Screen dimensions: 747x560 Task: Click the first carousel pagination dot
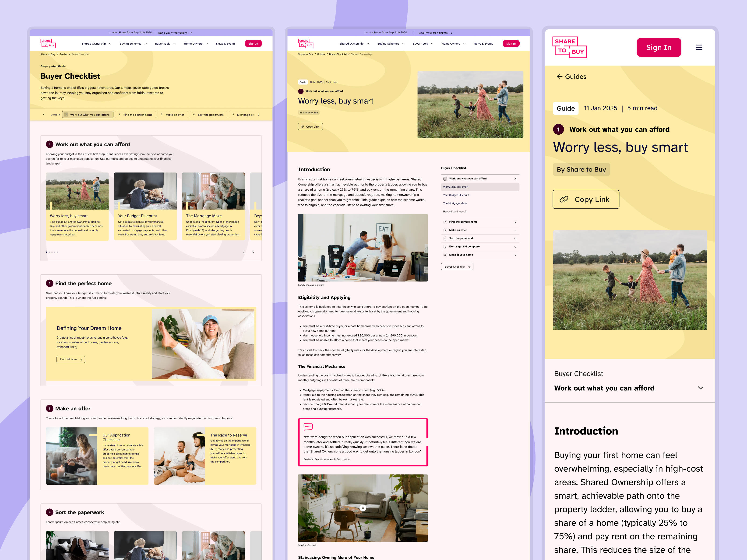click(47, 252)
